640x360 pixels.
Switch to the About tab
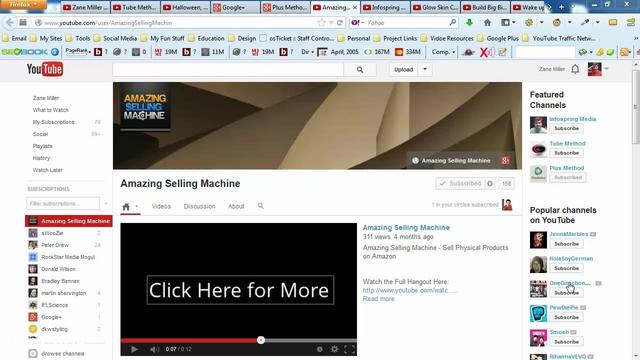(236, 207)
